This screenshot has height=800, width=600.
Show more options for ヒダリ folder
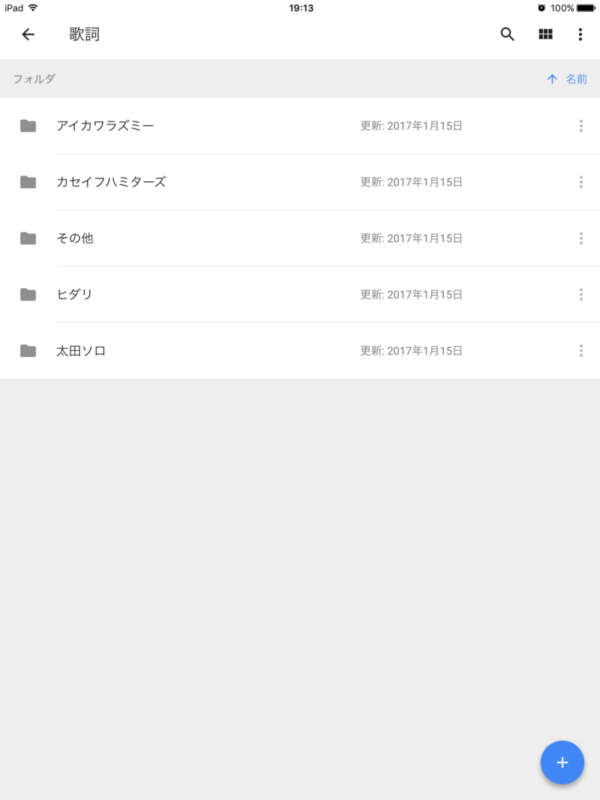coord(580,294)
